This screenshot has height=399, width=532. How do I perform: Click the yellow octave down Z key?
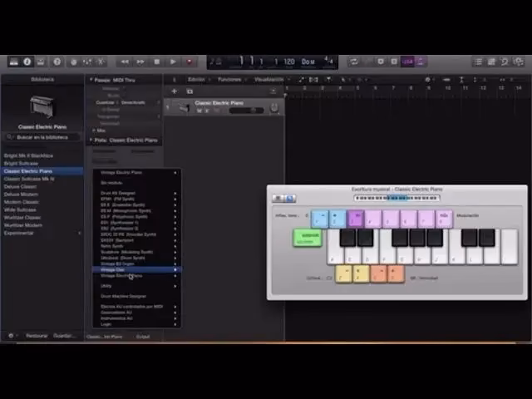tap(343, 274)
